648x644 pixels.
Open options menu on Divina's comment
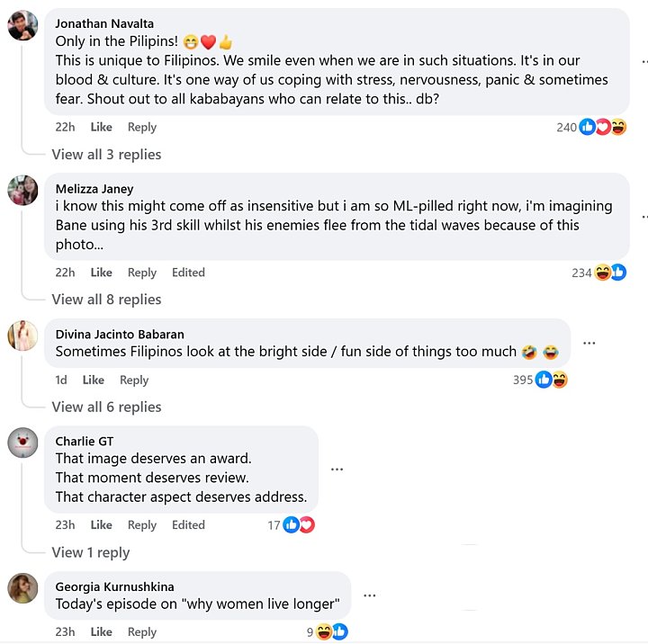[589, 343]
